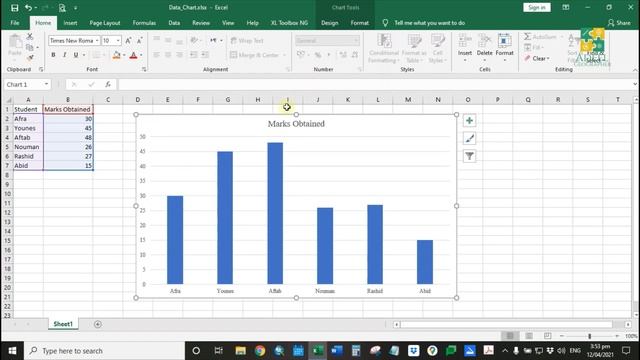Click the Windows search box
The image size is (640, 360).
pos(105,351)
